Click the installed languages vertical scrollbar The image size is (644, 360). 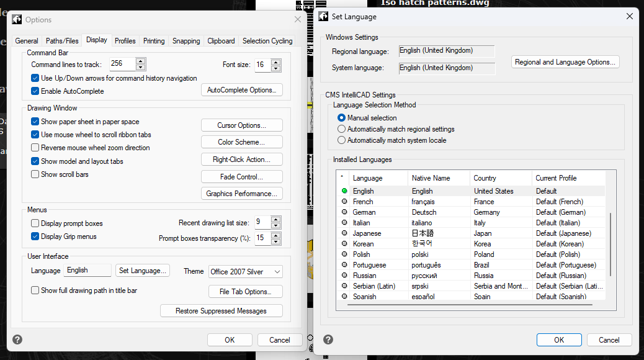(610, 245)
